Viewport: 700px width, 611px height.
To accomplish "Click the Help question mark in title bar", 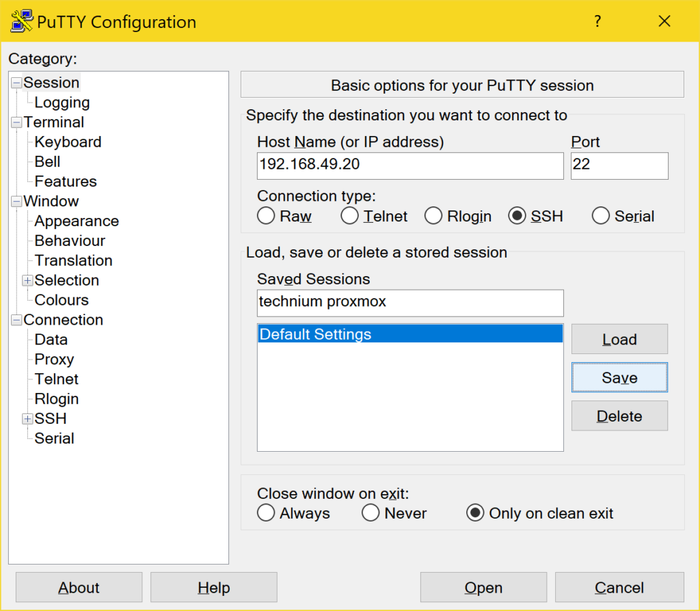I will [597, 21].
